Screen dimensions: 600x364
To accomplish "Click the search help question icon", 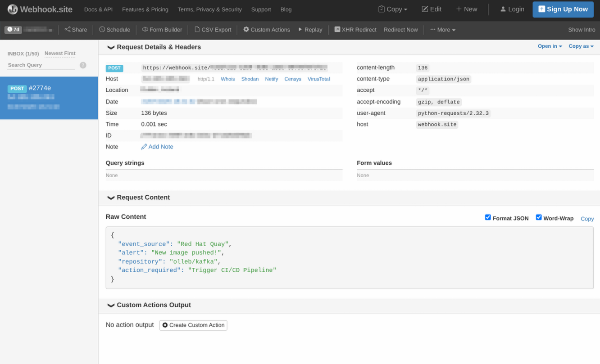I will pyautogui.click(x=83, y=65).
